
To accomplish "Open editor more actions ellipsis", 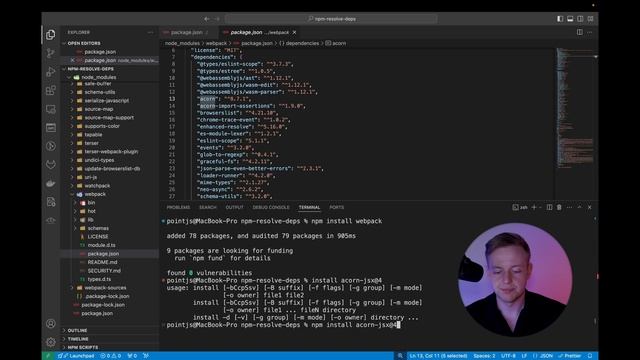I will pyautogui.click(x=590, y=32).
